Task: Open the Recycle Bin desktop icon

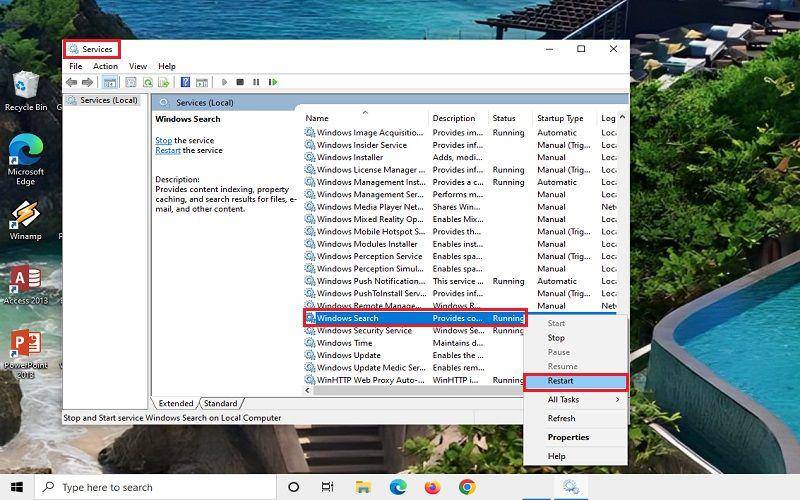Action: point(26,91)
